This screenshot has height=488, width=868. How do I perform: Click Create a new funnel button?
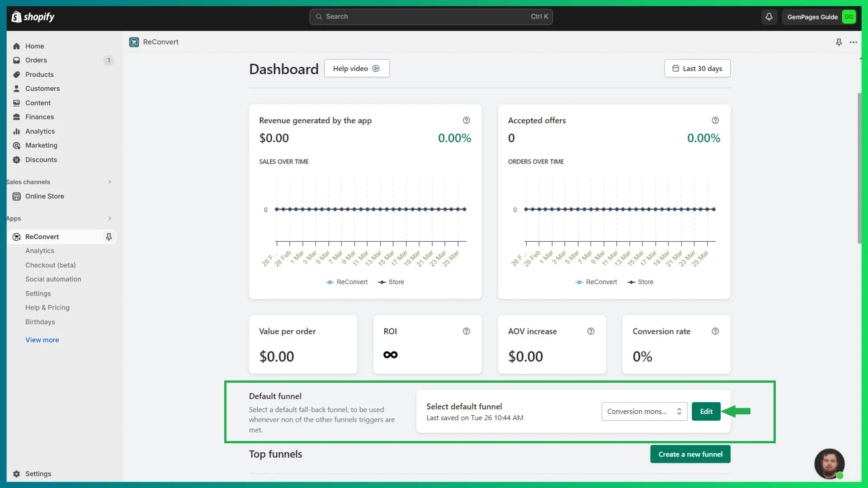(x=690, y=454)
